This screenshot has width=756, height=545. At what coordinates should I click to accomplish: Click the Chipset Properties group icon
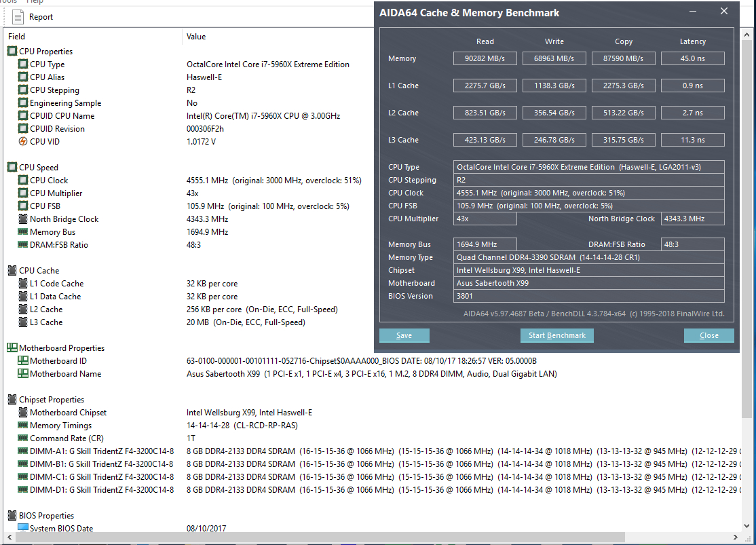pyautogui.click(x=12, y=399)
